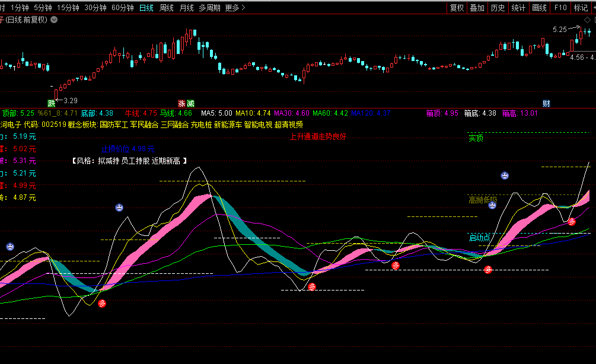Open the F10 company info

tap(560, 8)
